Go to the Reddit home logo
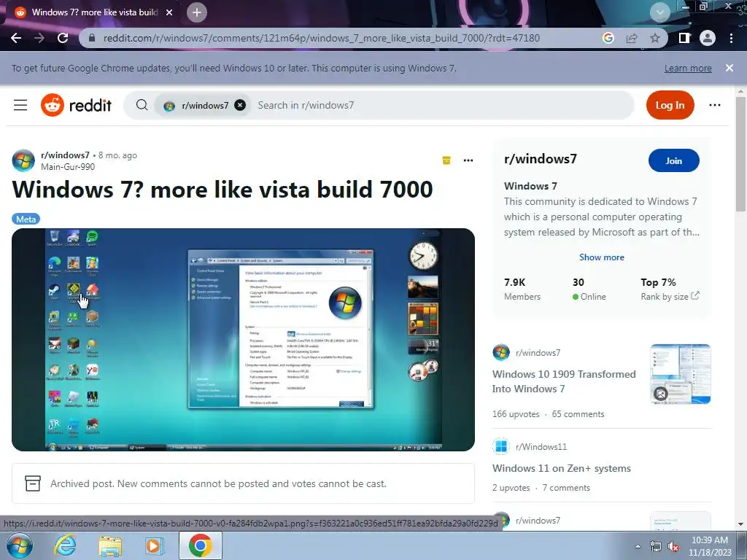This screenshot has width=747, height=560. click(76, 105)
